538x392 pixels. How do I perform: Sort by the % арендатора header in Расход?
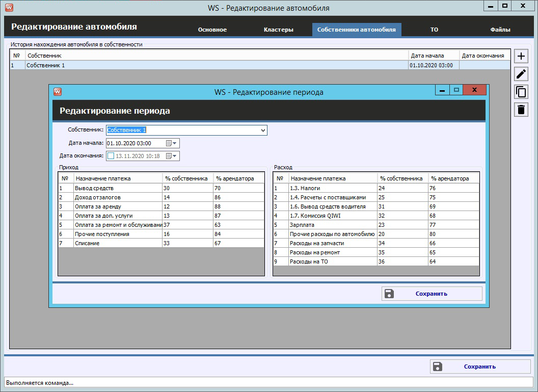pos(449,178)
